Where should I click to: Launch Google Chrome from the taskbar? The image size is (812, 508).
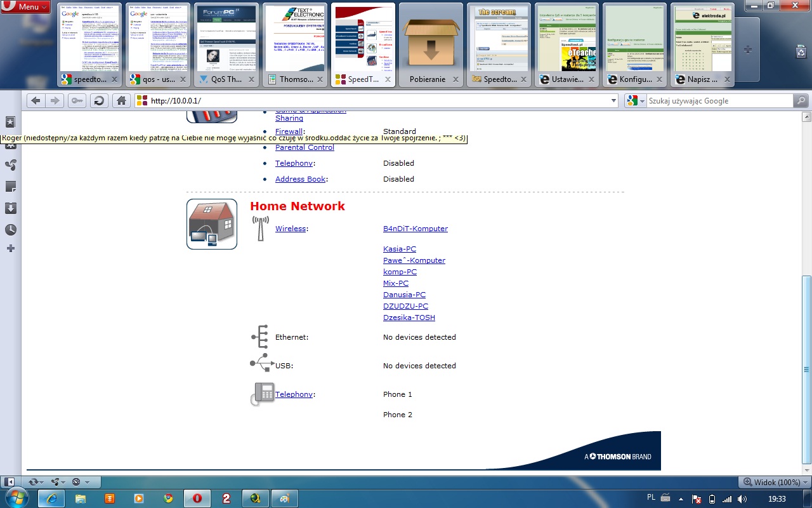coord(167,498)
